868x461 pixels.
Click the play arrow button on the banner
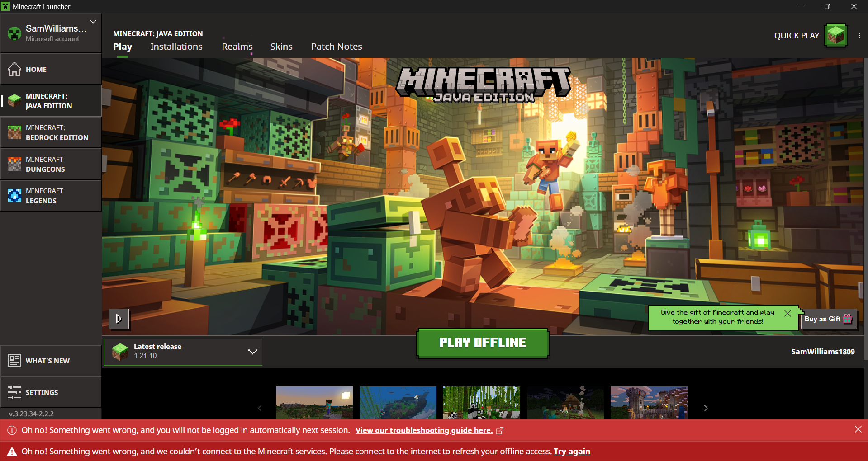tap(119, 319)
